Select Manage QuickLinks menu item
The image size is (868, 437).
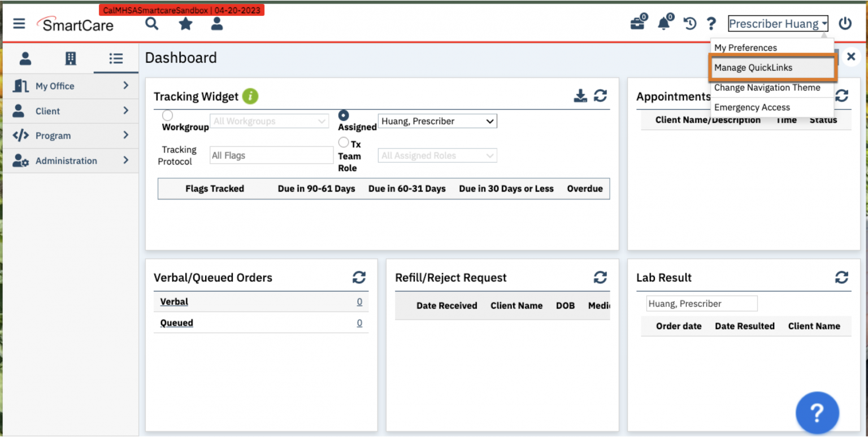(x=772, y=67)
